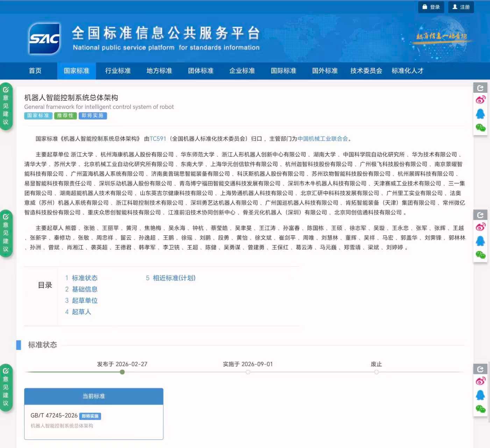Viewport: 490px width, 448px height.
Task: Open the 技术委员会 menu item
Action: coord(366,71)
